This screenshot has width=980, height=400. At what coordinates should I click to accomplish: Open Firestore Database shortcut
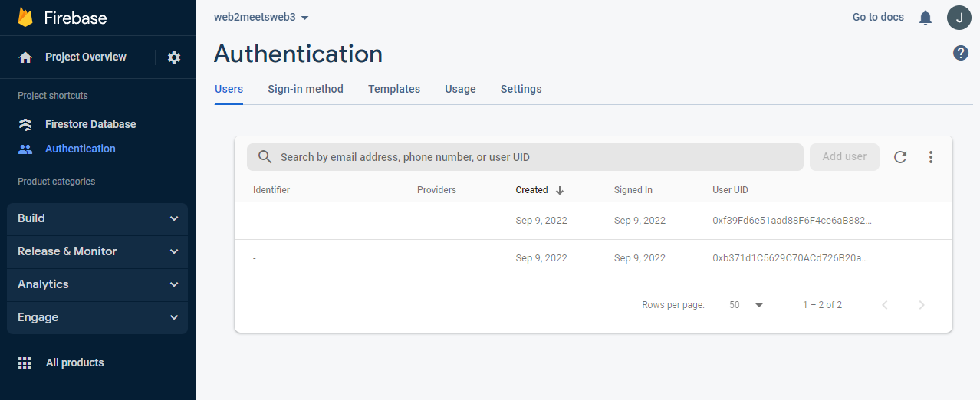90,124
